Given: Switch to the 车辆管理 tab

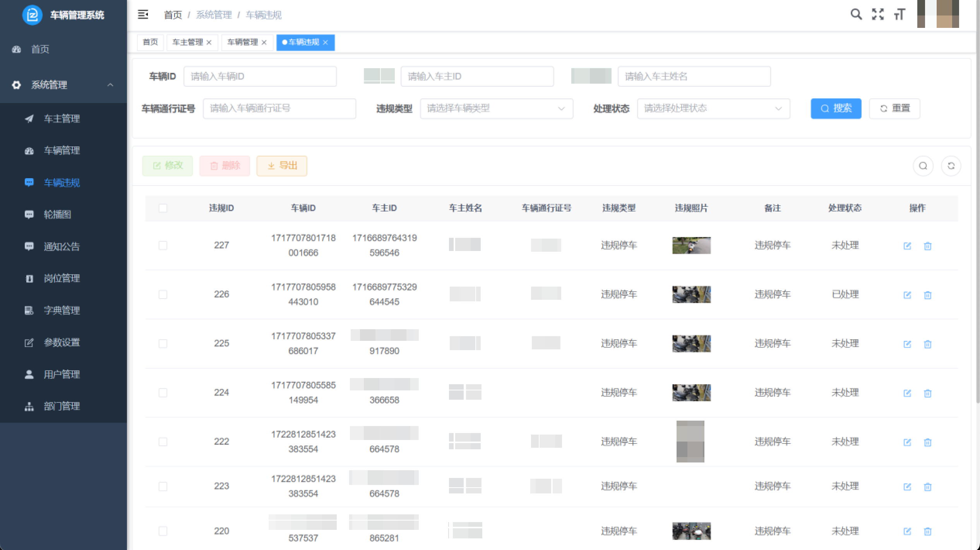Looking at the screenshot, I should pyautogui.click(x=243, y=42).
